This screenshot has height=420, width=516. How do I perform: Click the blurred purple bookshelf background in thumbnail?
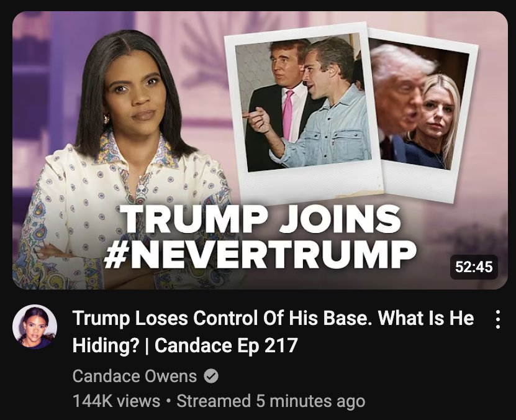(x=33, y=99)
